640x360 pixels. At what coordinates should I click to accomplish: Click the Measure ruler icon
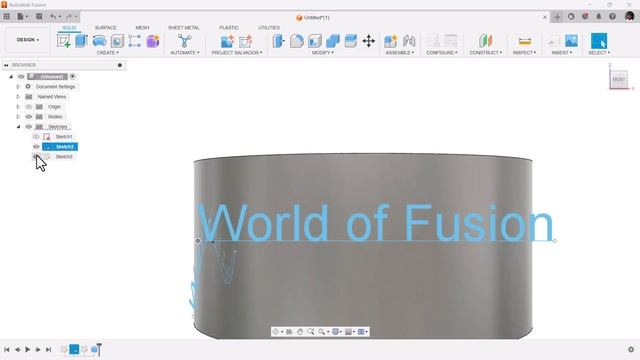(x=524, y=41)
